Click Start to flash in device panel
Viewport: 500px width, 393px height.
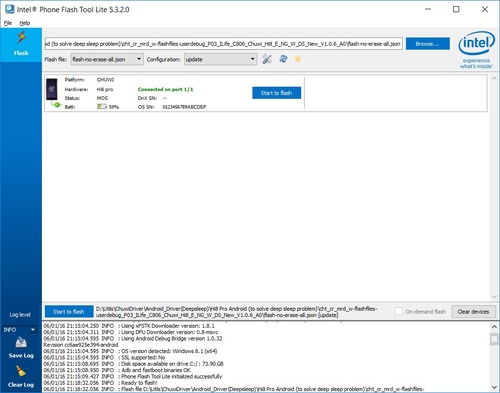276,93
